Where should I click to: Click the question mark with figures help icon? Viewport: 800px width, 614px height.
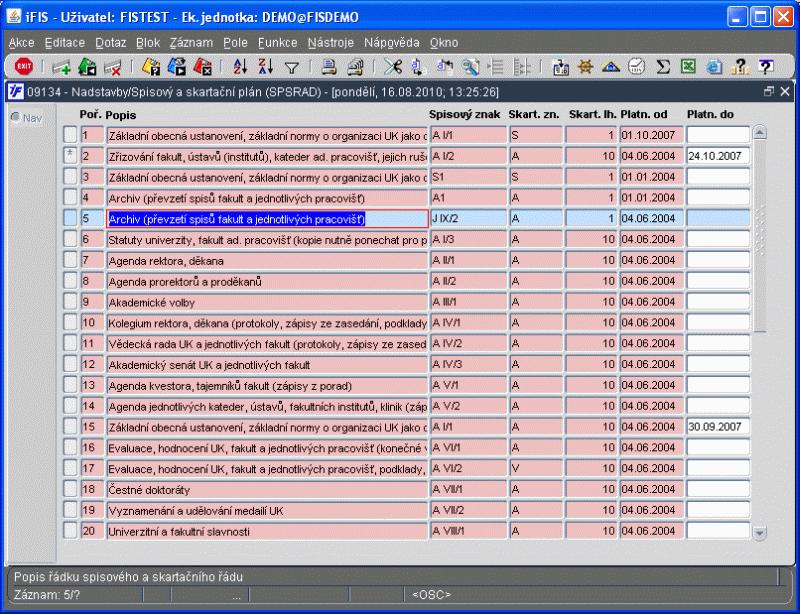click(739, 66)
